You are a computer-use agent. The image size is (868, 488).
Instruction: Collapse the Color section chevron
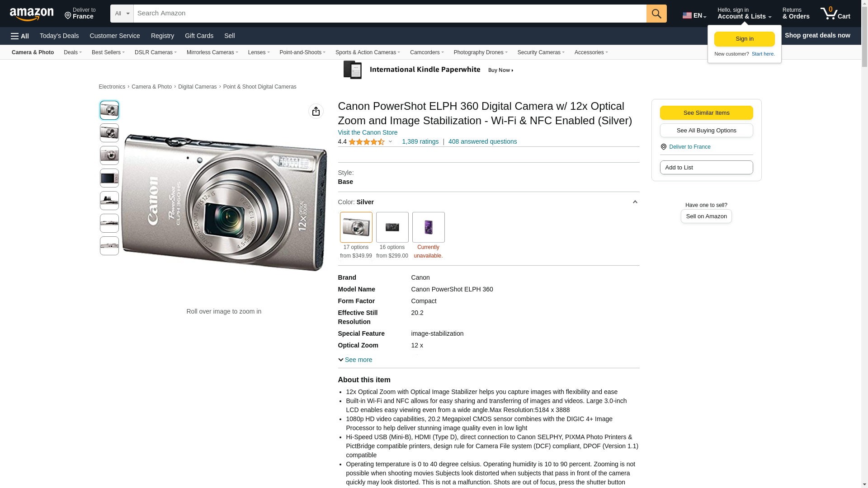pos(635,202)
